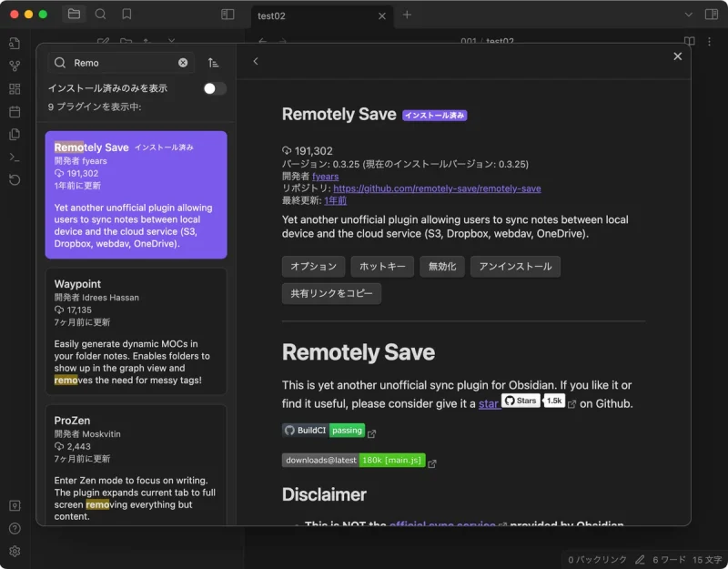Open help question mark icon
Viewport: 728px width, 569px height.
[x=15, y=528]
